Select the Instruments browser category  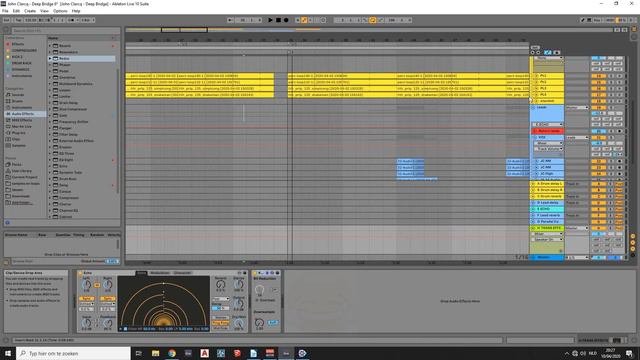(22, 108)
